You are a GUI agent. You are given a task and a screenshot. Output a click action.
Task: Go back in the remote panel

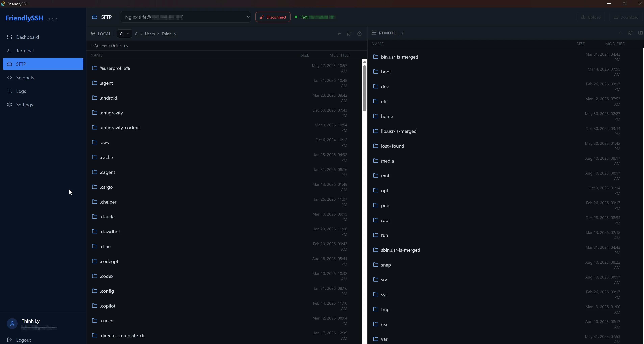[x=620, y=33]
